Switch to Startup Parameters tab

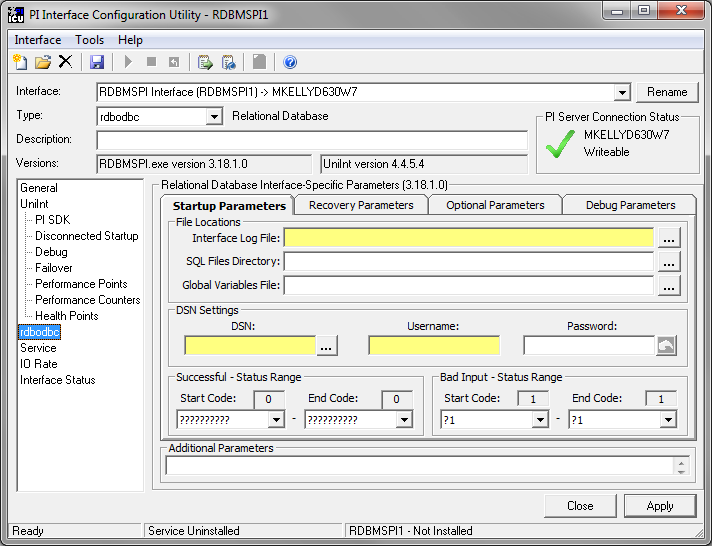pyautogui.click(x=229, y=206)
